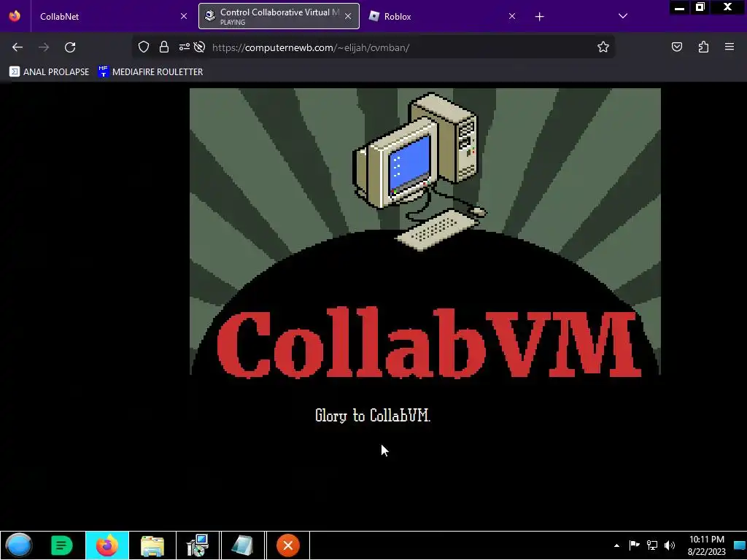Click the Glory to CollabVM text
The width and height of the screenshot is (747, 560).
[373, 415]
